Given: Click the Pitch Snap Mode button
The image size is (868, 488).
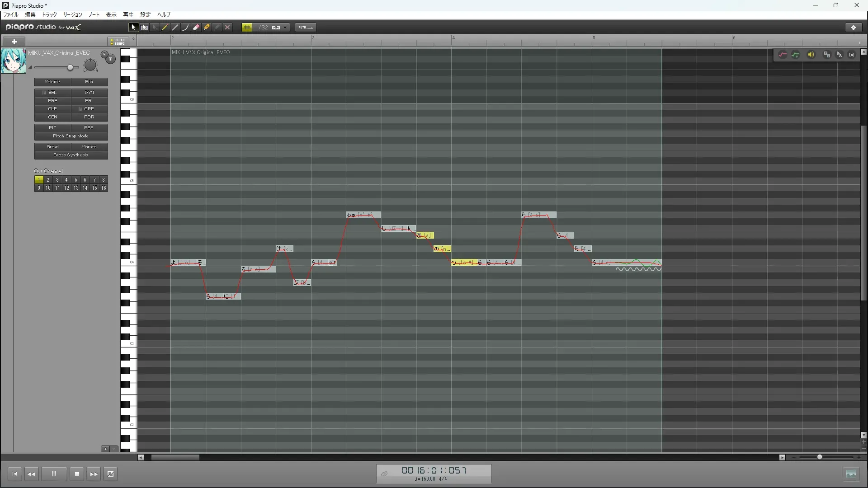Looking at the screenshot, I should (x=71, y=136).
